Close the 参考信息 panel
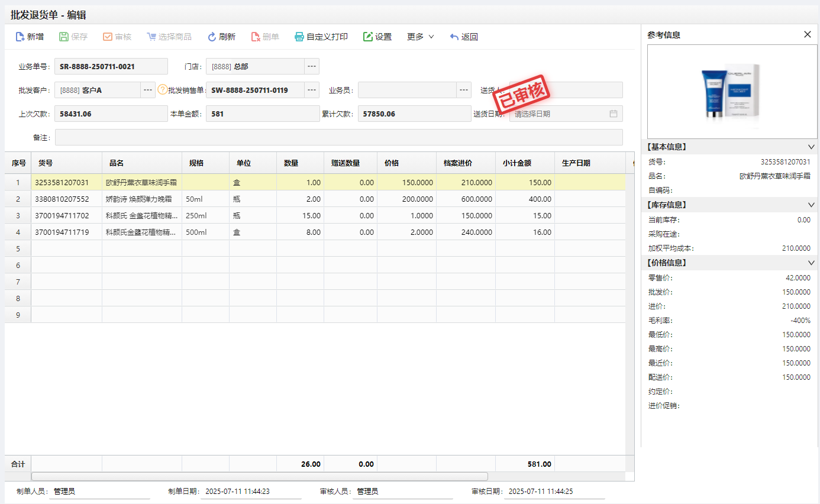This screenshot has height=504, width=820. pos(808,34)
